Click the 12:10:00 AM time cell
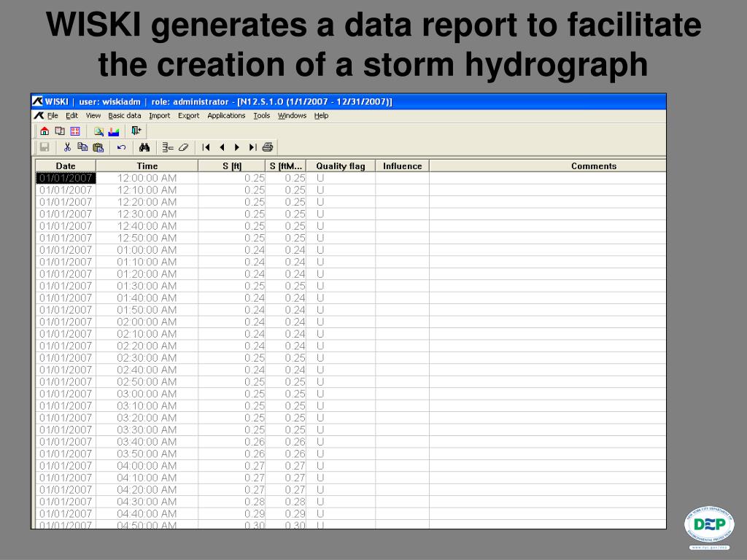The image size is (747, 560). tap(147, 190)
